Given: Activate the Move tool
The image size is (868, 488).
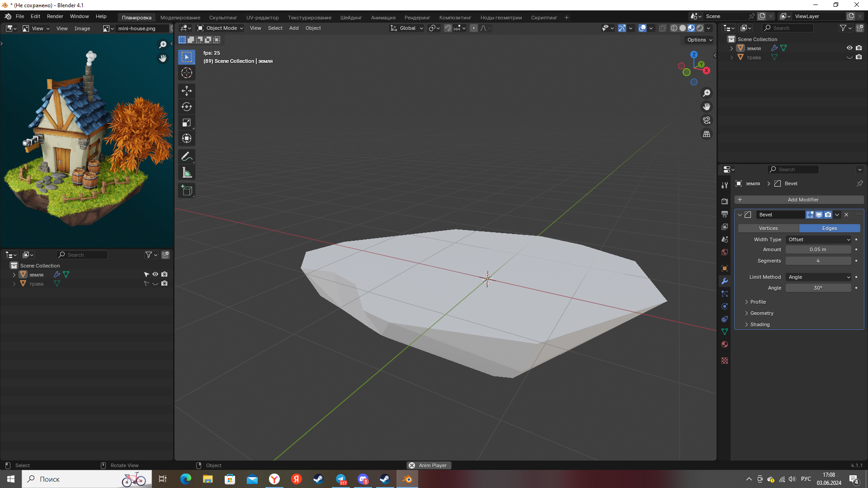Looking at the screenshot, I should pos(187,90).
